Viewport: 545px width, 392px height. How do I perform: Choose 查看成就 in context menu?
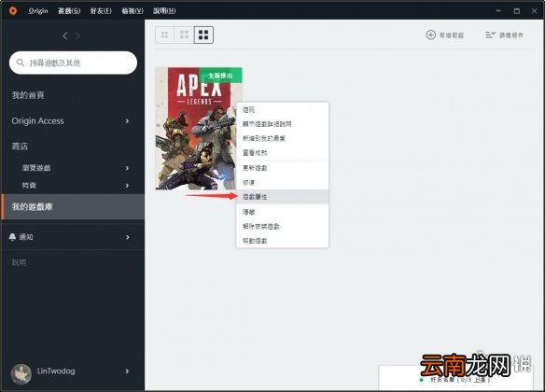point(282,152)
